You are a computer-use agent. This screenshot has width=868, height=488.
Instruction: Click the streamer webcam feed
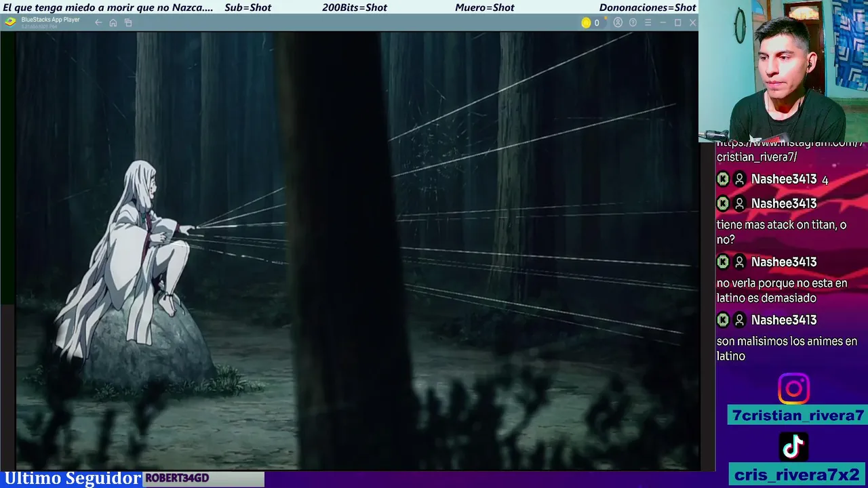coord(783,70)
